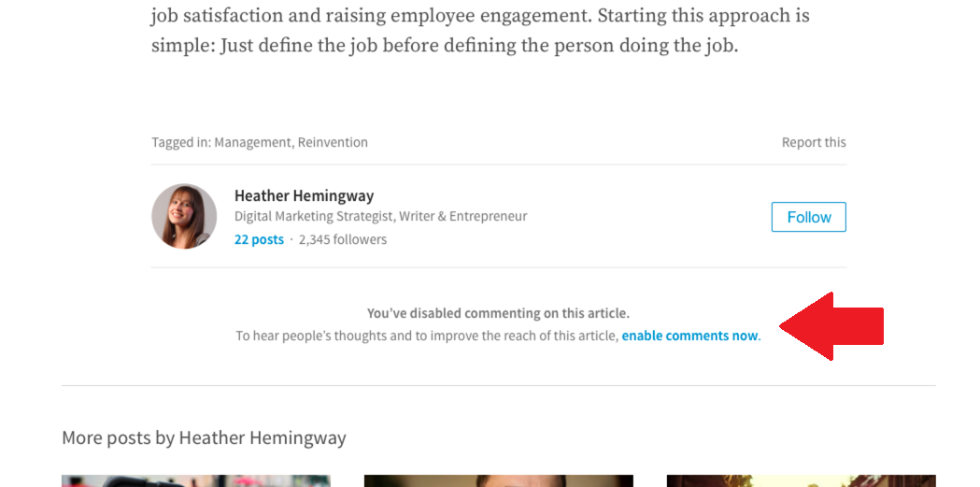Screen dimensions: 980x487
Task: Click the 'Tagged in:' label
Action: (181, 142)
